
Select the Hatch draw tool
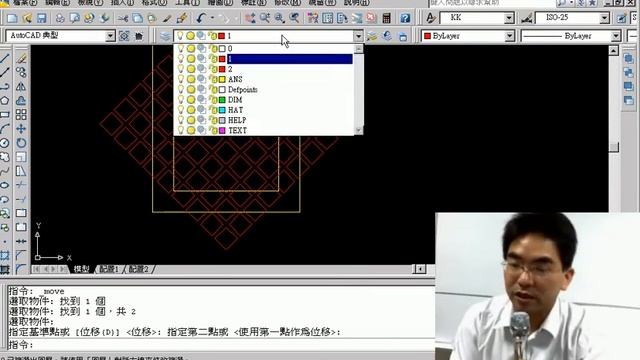pos(5,255)
